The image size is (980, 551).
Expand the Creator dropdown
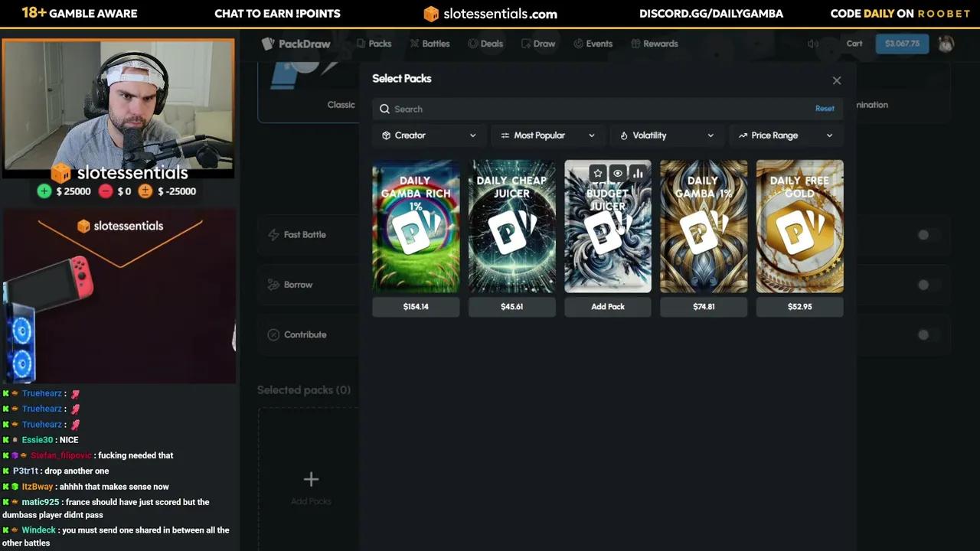tap(429, 135)
